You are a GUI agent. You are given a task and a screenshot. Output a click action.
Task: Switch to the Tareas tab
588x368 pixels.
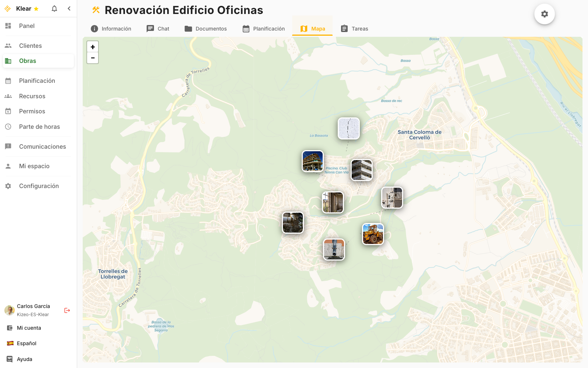354,28
